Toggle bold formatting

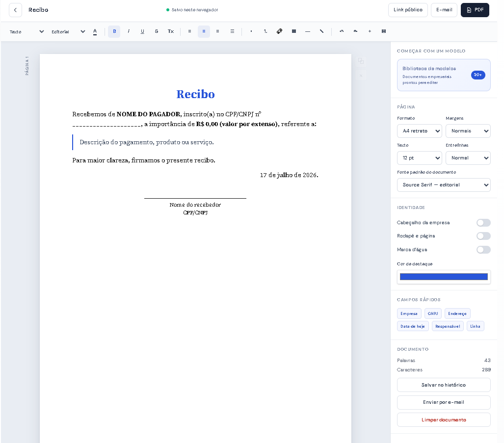tap(114, 31)
